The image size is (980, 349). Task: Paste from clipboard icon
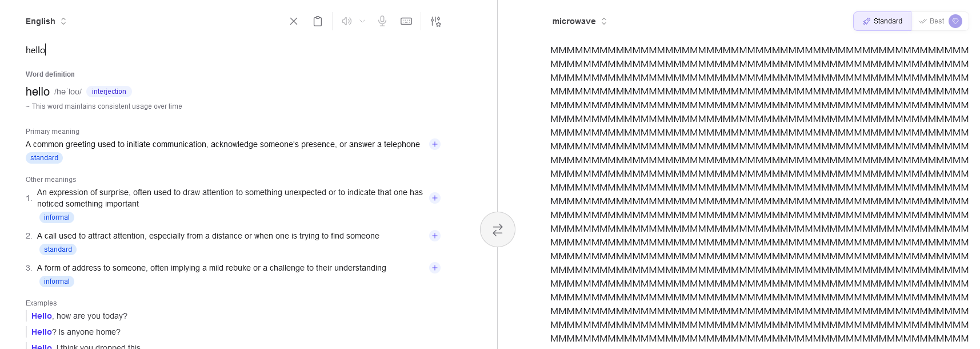tap(318, 21)
